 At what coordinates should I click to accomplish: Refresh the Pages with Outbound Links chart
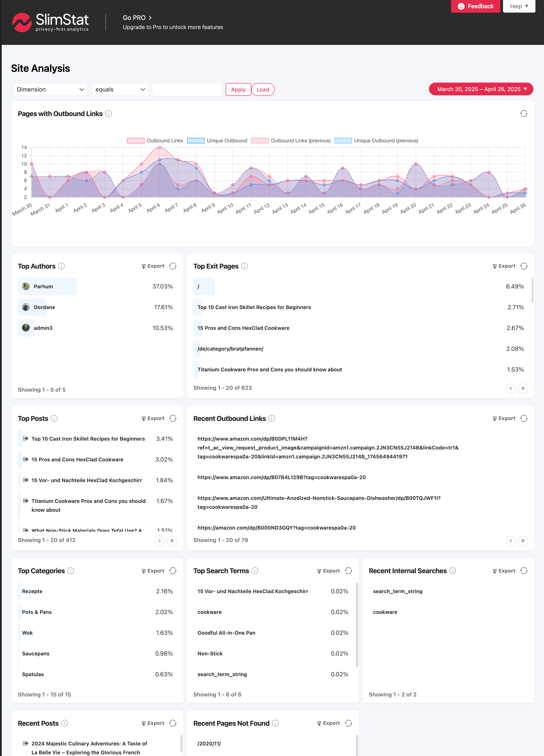coord(524,114)
